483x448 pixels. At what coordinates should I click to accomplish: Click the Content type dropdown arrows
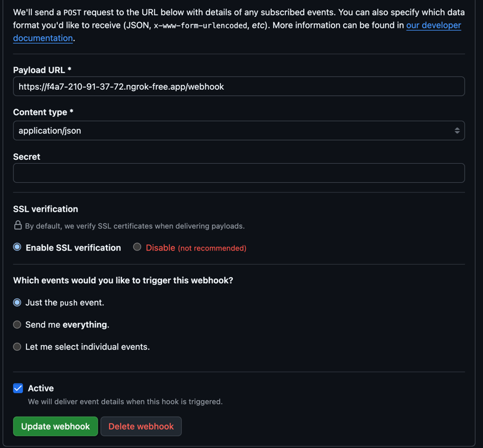457,130
